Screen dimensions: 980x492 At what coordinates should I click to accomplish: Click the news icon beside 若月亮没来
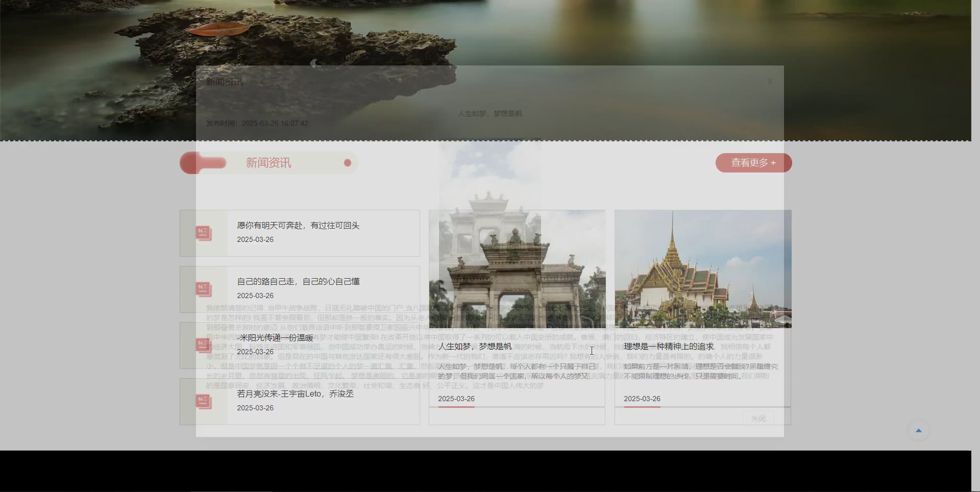(204, 402)
